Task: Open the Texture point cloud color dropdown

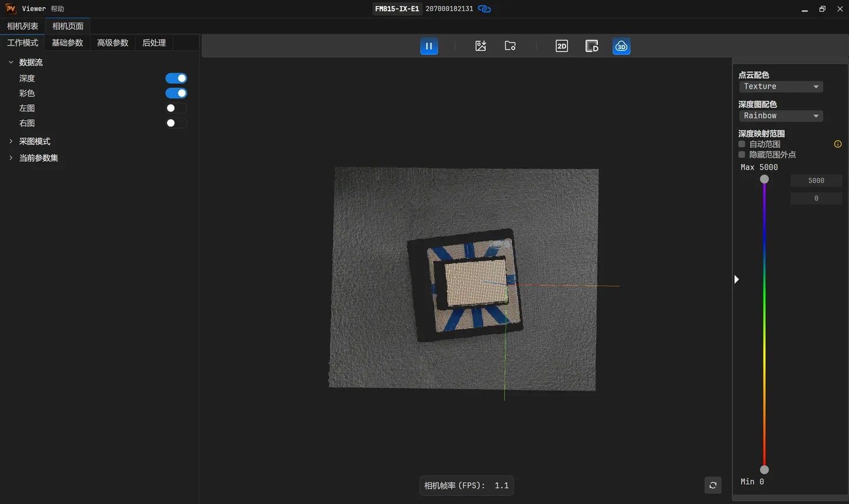Action: point(781,87)
